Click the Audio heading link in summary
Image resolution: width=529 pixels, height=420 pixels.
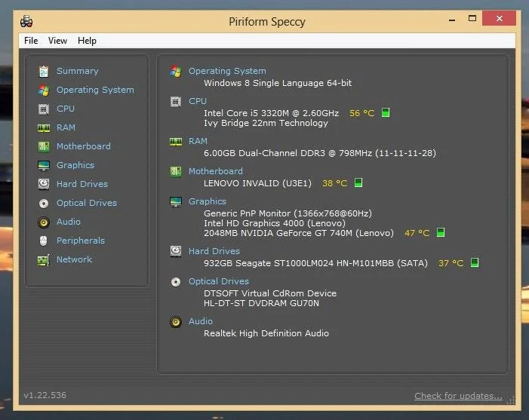201,322
